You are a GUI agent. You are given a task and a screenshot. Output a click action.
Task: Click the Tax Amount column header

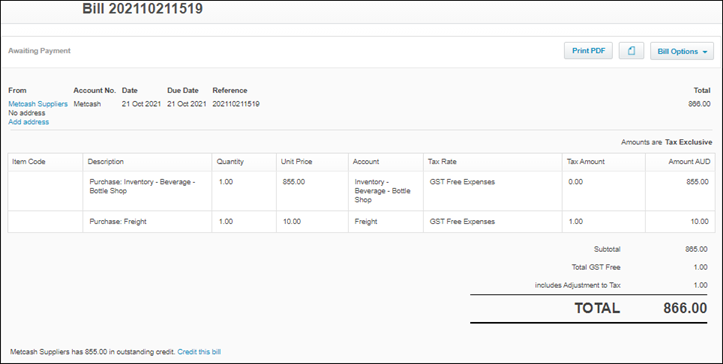604,162
